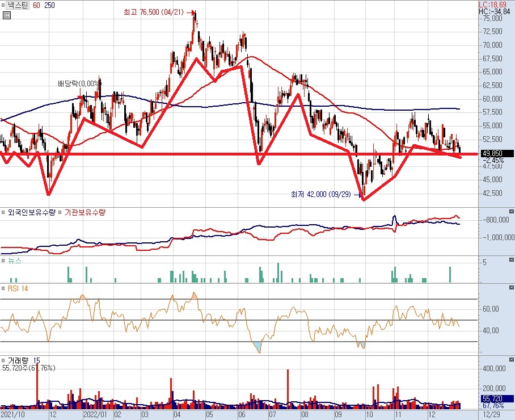Click the 400,000 volume axis label

tap(493, 368)
